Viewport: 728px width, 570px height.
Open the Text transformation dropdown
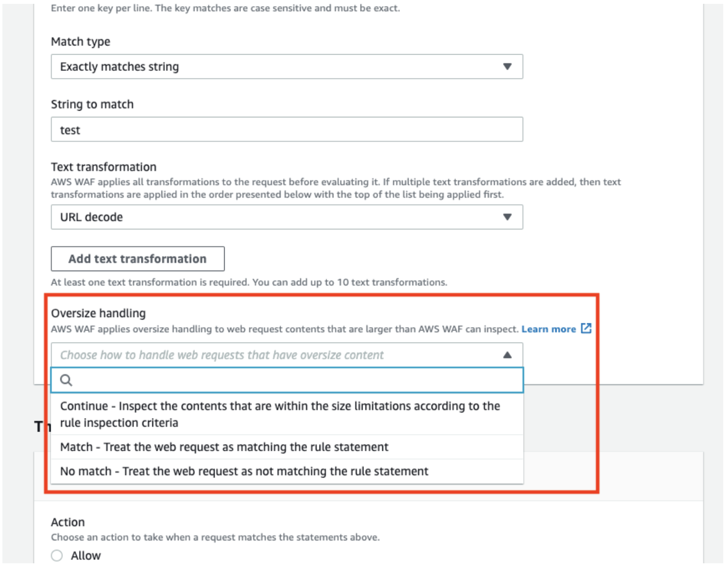tap(287, 217)
